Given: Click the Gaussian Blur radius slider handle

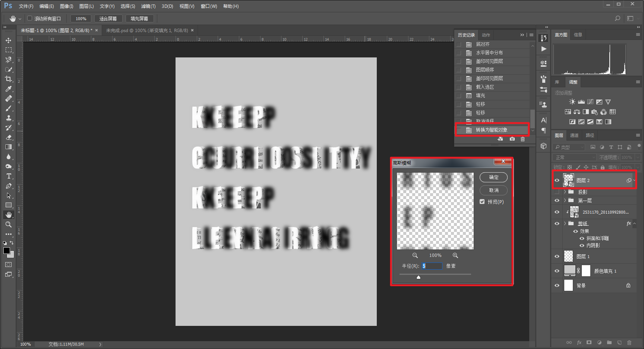Looking at the screenshot, I should pyautogui.click(x=419, y=277).
